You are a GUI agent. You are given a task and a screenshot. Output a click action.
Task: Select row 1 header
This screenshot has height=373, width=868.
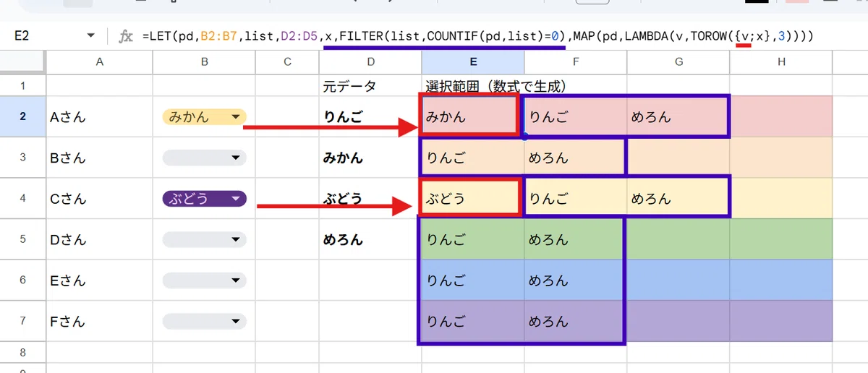[x=22, y=86]
